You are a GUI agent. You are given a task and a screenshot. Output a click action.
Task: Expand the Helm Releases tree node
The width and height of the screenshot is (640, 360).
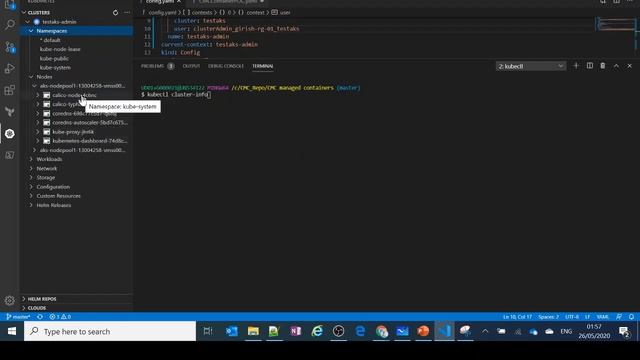coord(31,205)
